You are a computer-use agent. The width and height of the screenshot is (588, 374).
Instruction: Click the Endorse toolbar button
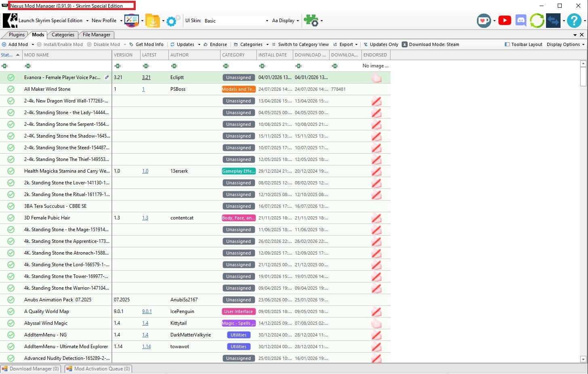click(215, 44)
